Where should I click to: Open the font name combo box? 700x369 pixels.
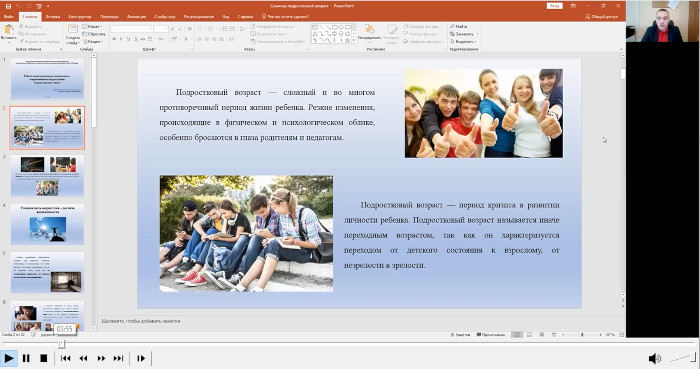[x=132, y=29]
